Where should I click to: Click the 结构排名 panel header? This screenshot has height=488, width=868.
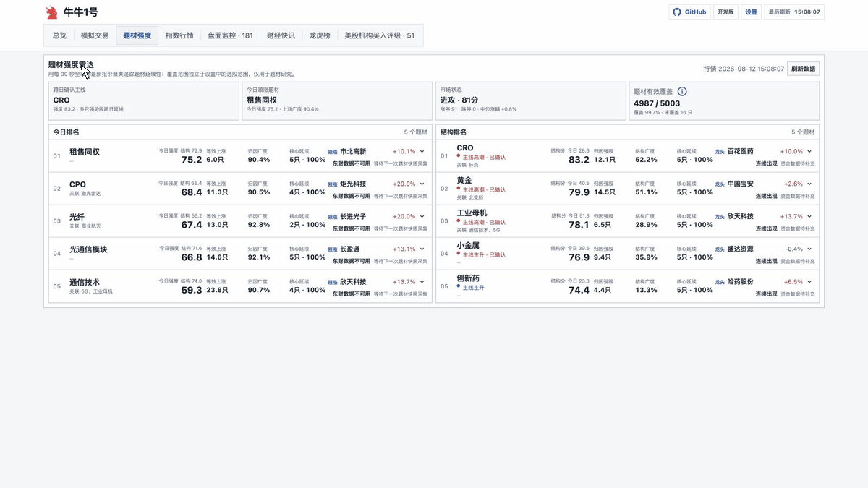[x=627, y=132]
